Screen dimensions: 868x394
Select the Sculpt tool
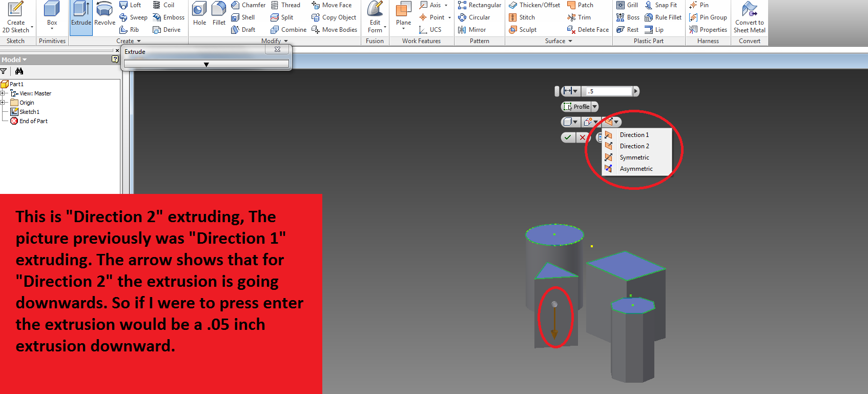523,30
